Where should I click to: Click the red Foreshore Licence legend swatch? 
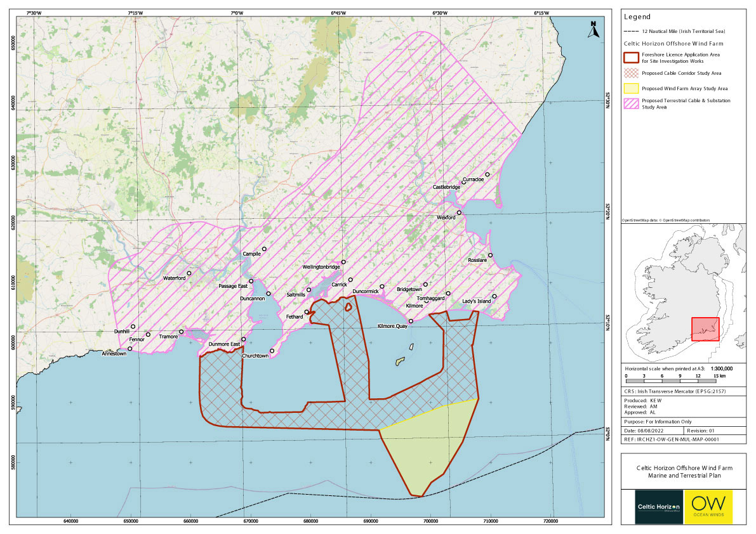631,58
